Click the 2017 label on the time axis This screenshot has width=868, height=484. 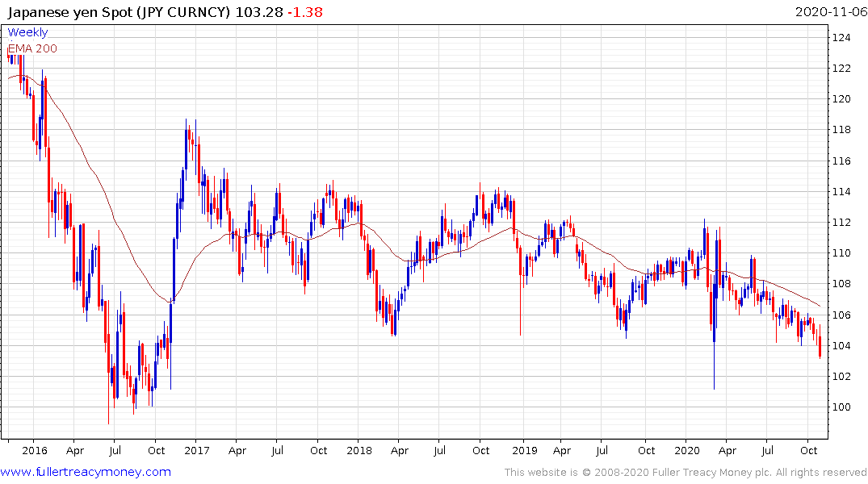[x=196, y=450]
